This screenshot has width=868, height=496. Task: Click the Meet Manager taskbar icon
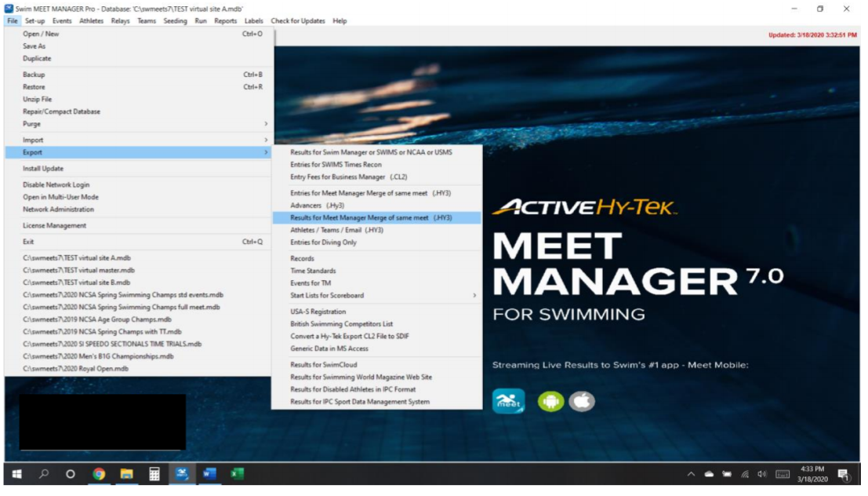[182, 474]
